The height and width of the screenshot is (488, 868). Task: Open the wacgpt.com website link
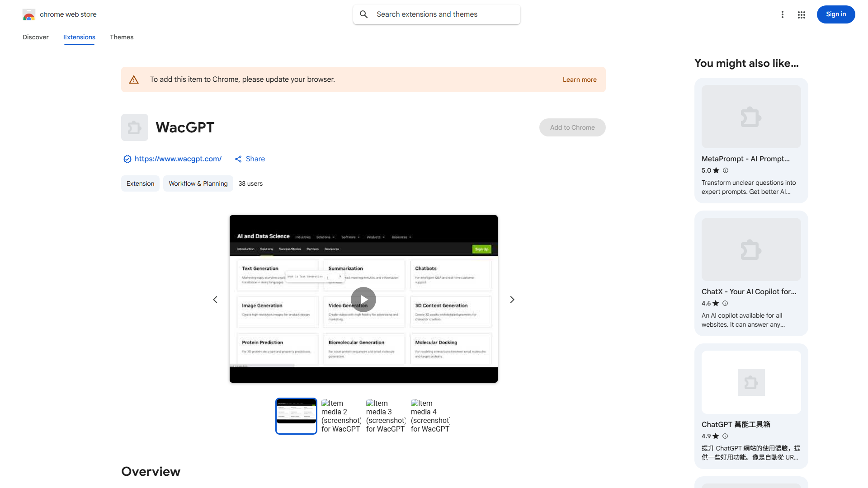pos(178,159)
